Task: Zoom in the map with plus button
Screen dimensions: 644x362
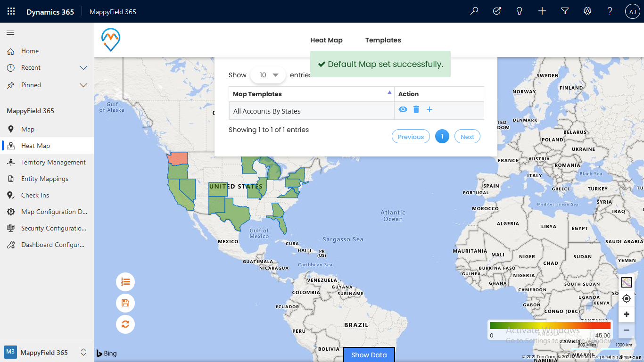Action: 627,314
